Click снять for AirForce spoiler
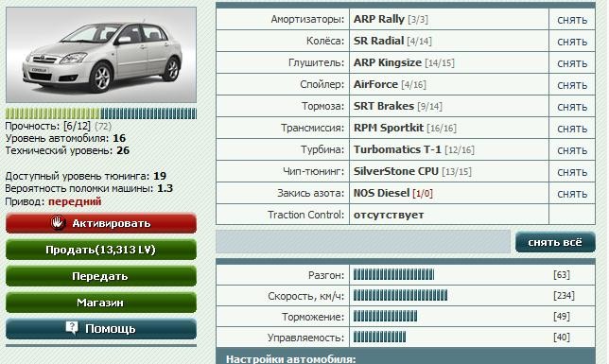609x364 pixels. click(x=572, y=85)
